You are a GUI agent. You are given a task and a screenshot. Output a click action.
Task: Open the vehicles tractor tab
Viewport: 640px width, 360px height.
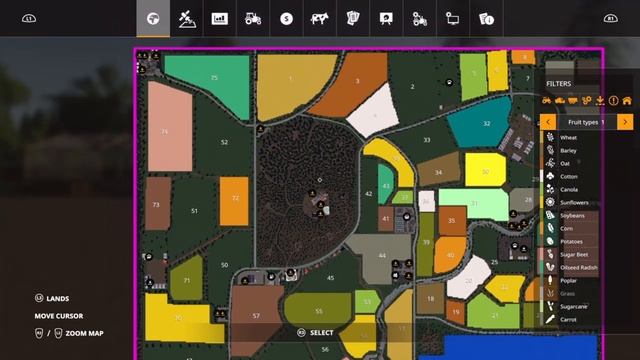[253, 18]
